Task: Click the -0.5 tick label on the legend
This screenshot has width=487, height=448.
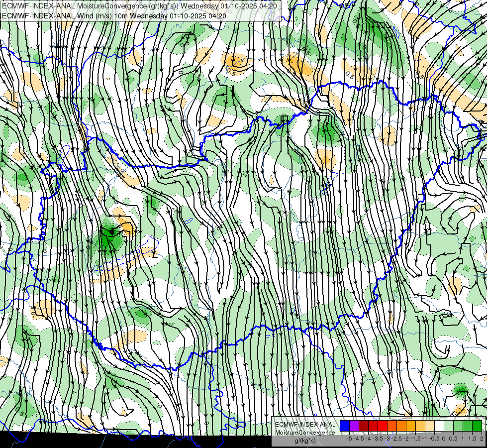Action: pyautogui.click(x=434, y=439)
